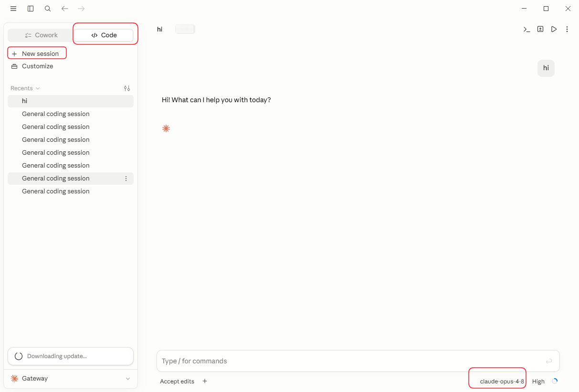Click the Gateway starburst logo icon

pyautogui.click(x=15, y=379)
